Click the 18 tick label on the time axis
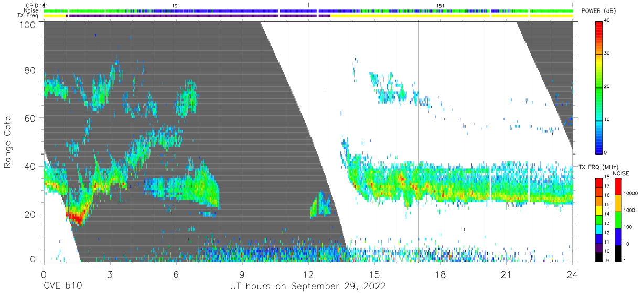This screenshot has width=644, height=297. point(441,274)
